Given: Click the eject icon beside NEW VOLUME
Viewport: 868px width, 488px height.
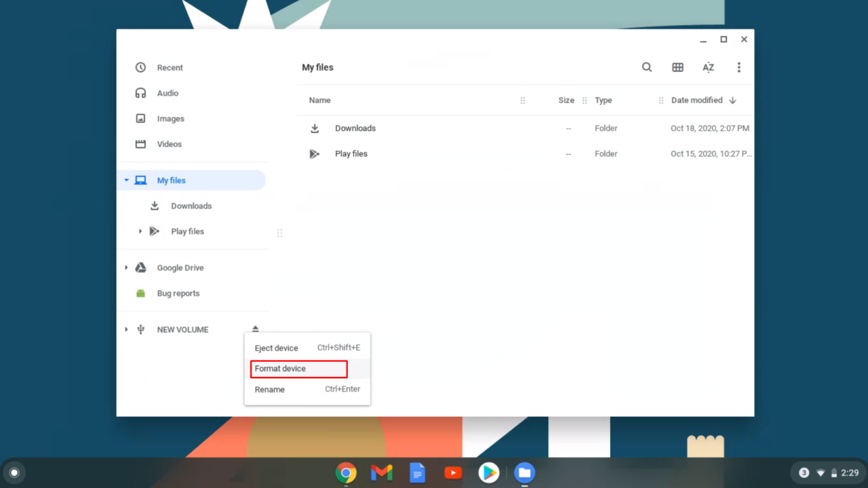Looking at the screenshot, I should point(255,329).
